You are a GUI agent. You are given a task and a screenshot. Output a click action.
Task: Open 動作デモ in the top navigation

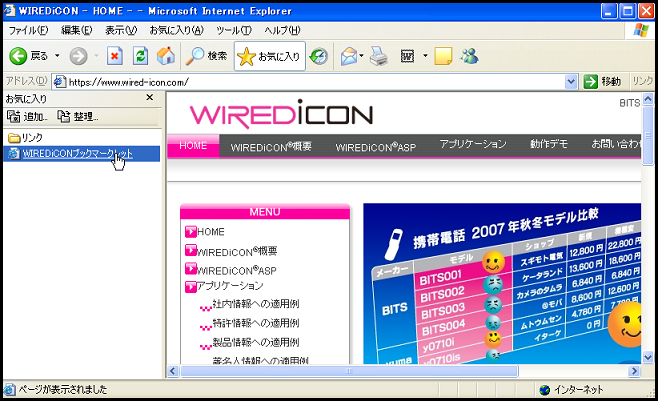pyautogui.click(x=549, y=144)
